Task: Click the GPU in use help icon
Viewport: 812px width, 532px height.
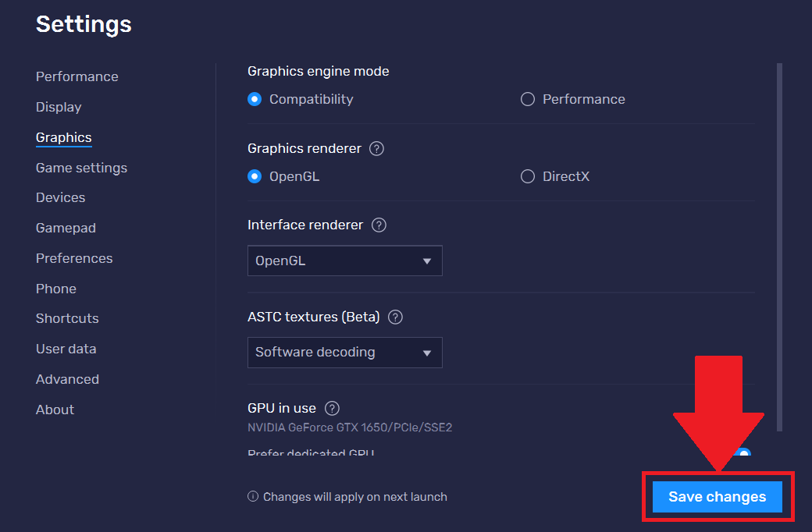Action: point(332,408)
